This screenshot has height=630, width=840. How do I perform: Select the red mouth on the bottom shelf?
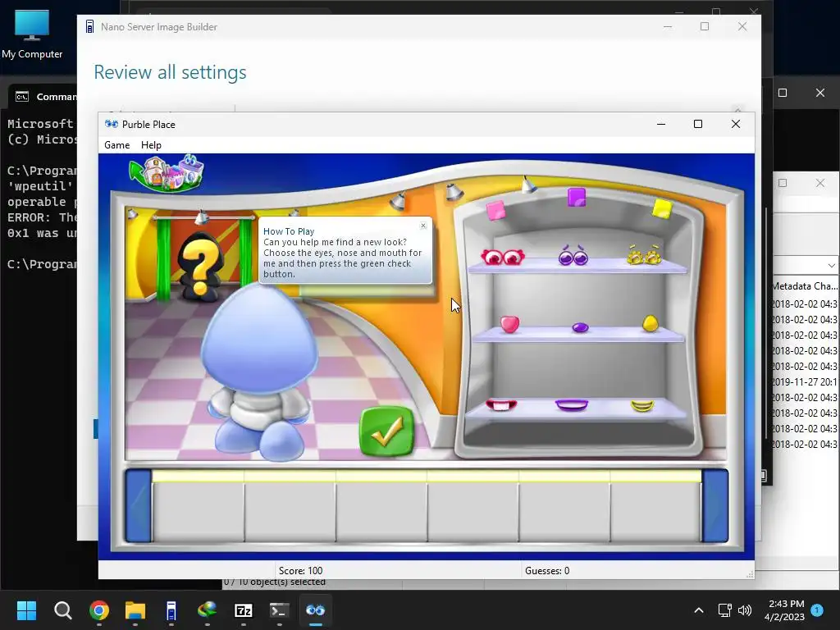point(501,404)
